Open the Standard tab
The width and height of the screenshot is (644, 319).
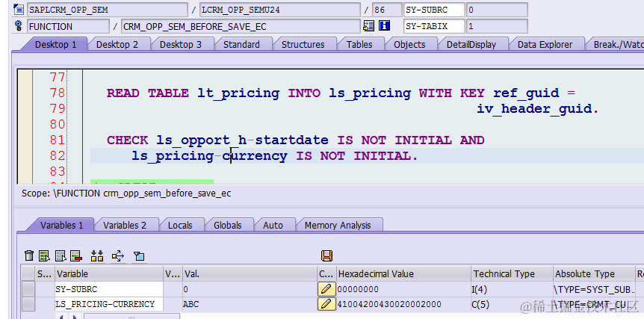241,44
